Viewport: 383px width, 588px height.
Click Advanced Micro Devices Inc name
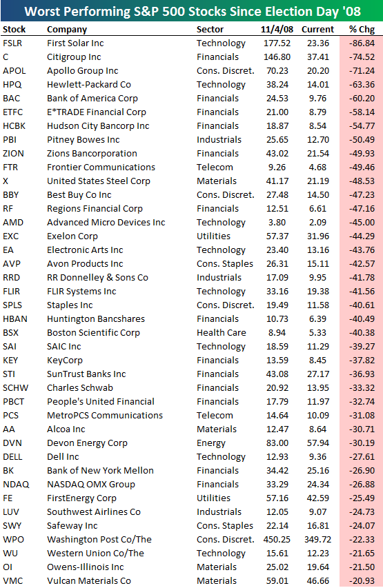[x=106, y=223]
